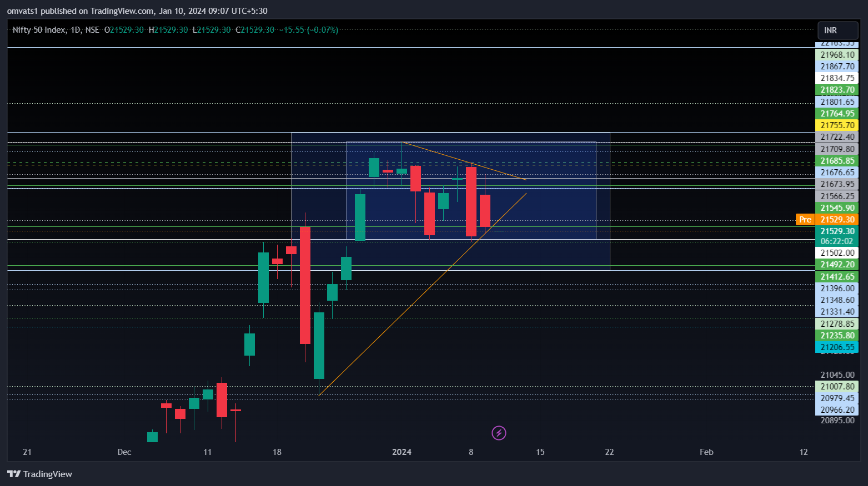This screenshot has width=868, height=486.
Task: Click the orange 21529.30 pre-market price label
Action: tap(837, 220)
